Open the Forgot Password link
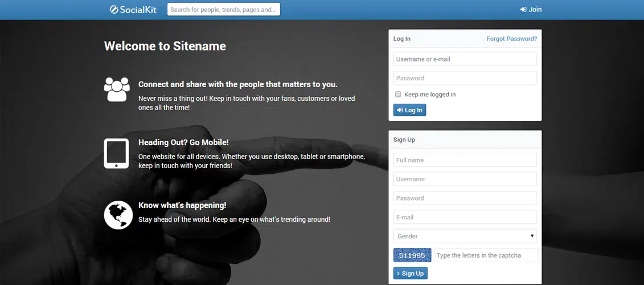This screenshot has width=644, height=285. point(511,39)
